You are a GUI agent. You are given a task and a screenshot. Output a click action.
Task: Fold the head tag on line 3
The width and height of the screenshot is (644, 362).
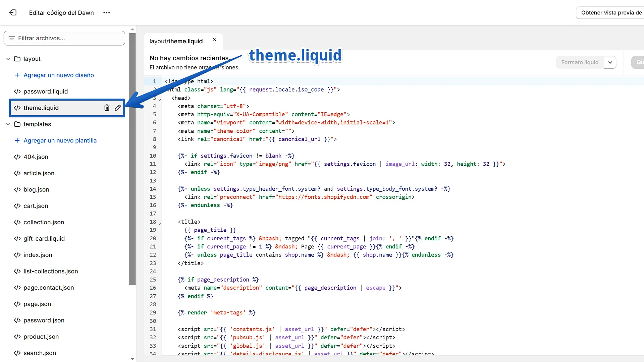click(x=160, y=100)
